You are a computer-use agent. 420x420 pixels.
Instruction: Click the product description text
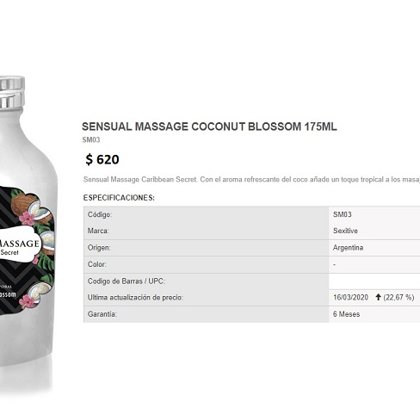[251, 179]
